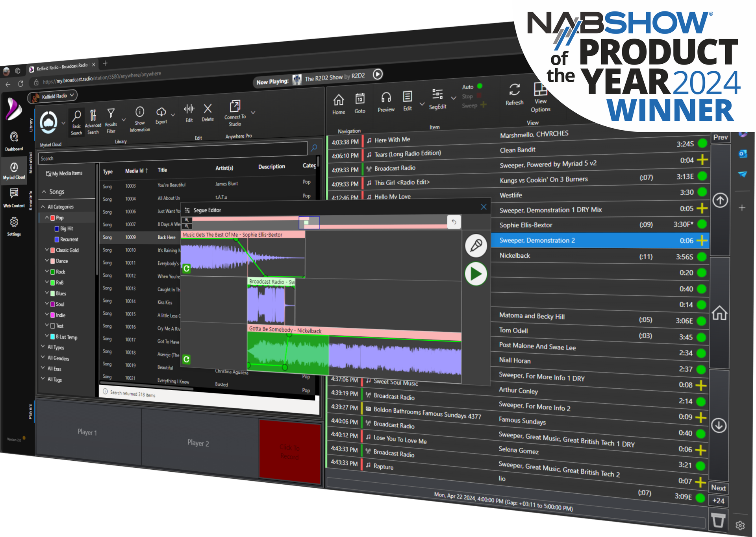Collapse the Songs section
756x537 pixels.
click(44, 192)
